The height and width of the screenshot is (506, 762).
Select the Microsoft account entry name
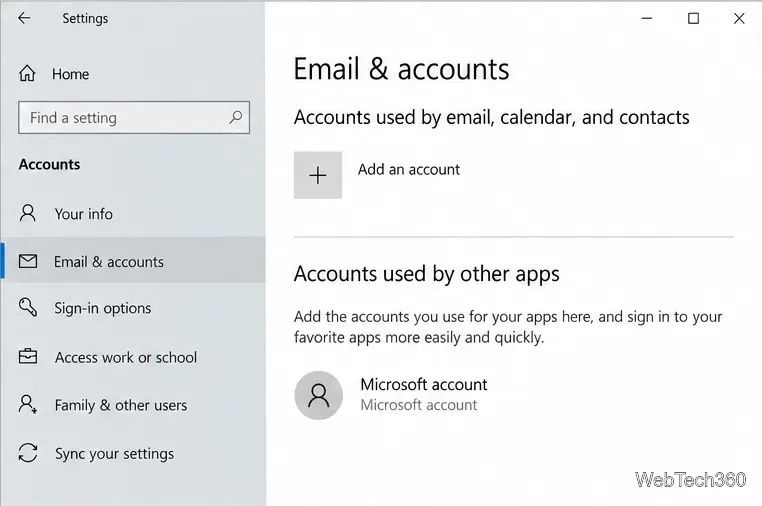point(424,384)
